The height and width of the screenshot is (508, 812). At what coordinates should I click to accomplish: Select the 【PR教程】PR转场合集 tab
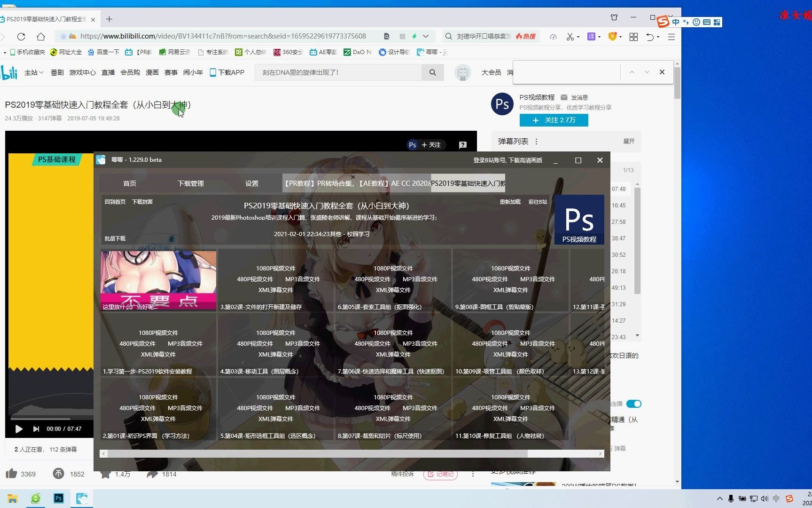(x=319, y=183)
